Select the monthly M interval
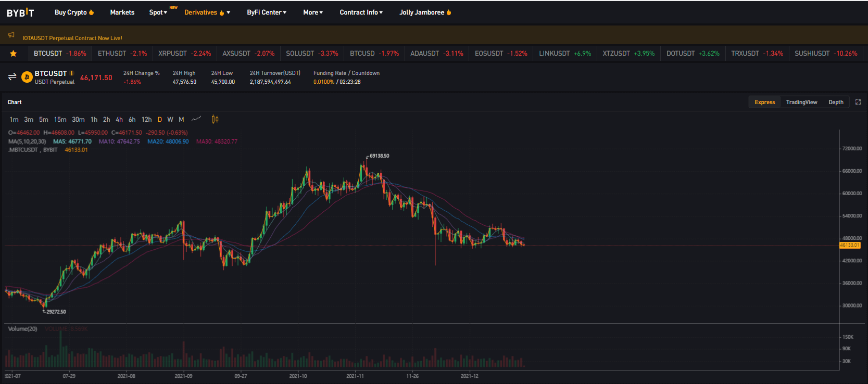 (181, 120)
